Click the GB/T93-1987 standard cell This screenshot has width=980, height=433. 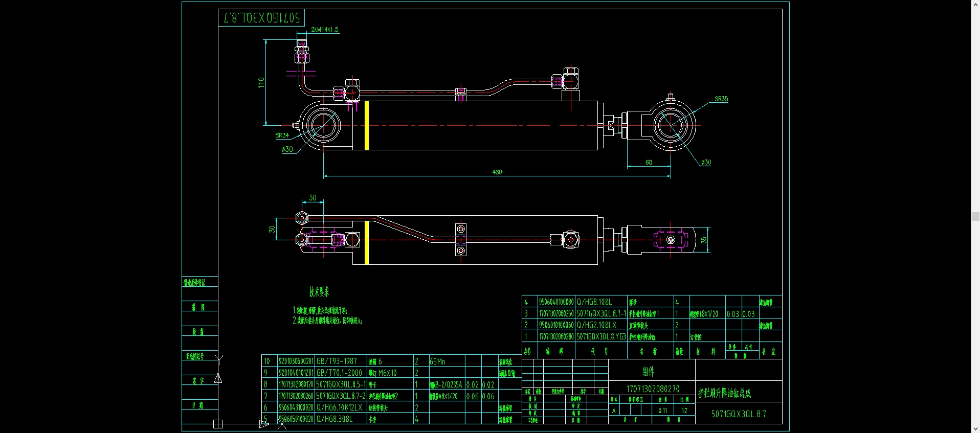click(x=337, y=361)
